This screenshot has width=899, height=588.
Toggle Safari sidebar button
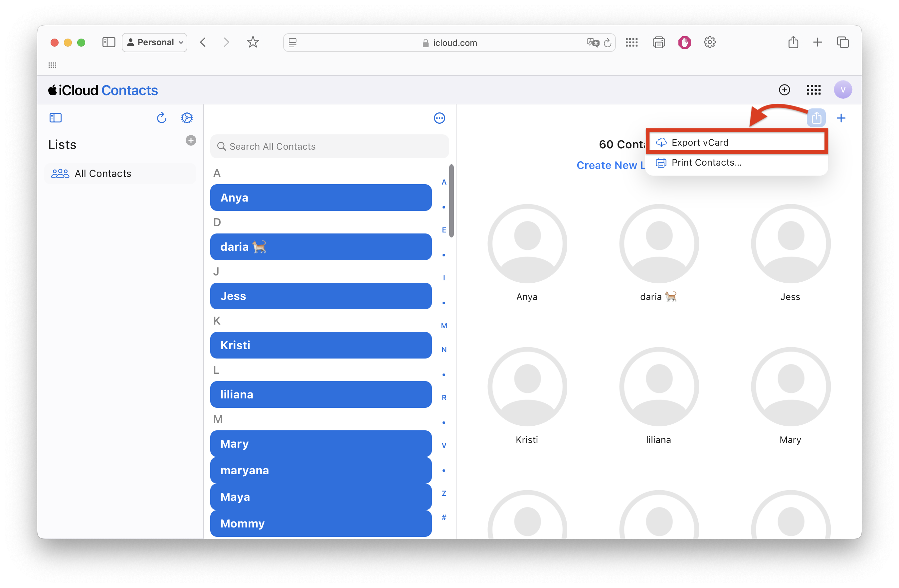coord(108,42)
